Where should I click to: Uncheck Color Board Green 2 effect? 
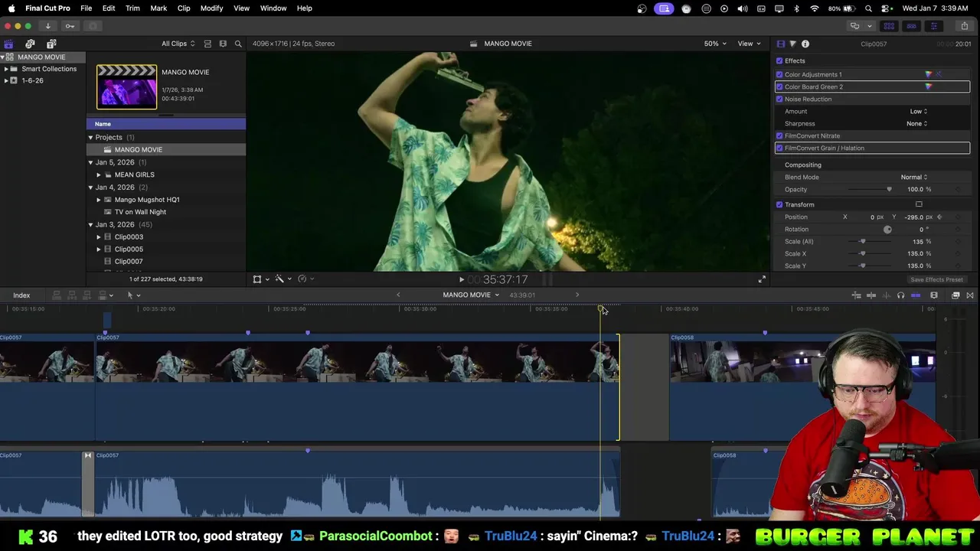[x=779, y=86]
